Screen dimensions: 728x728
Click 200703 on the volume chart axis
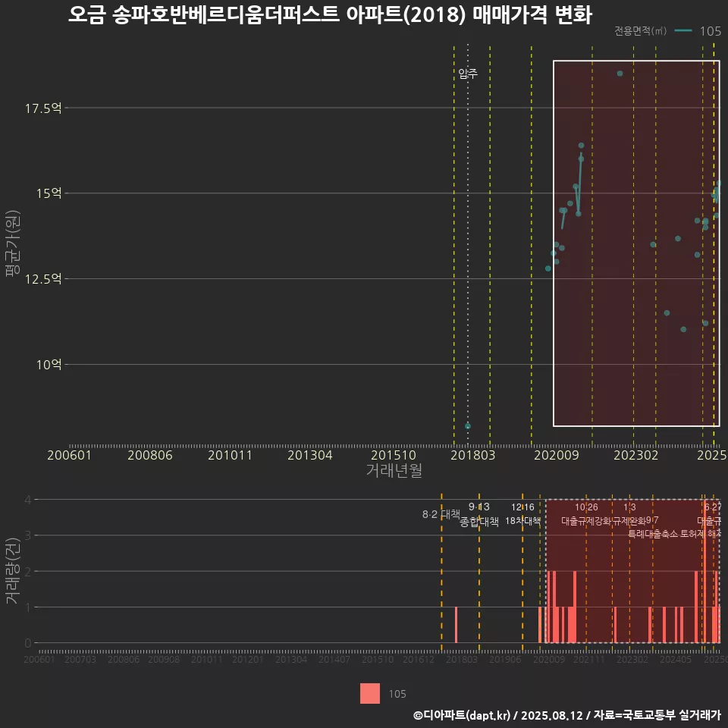[80, 659]
